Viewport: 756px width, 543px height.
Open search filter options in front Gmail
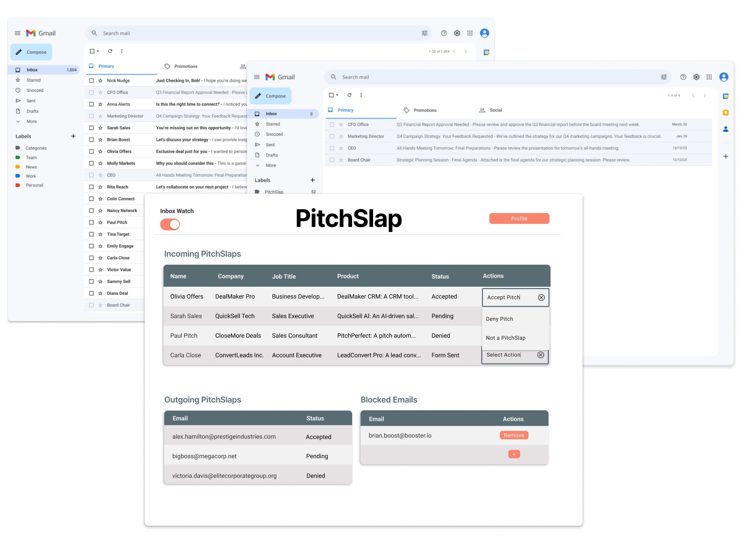(x=664, y=77)
